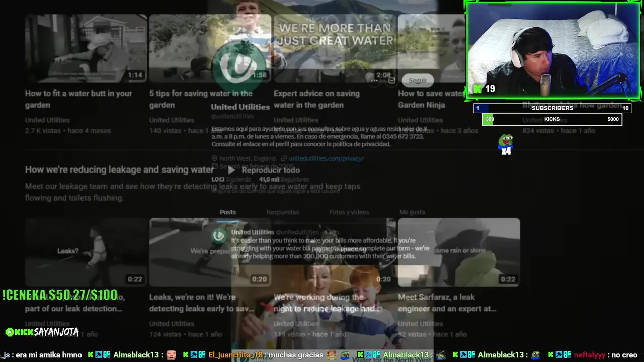Image resolution: width=644 pixels, height=362 pixels.
Task: Click the location pin by North West, England
Action: tap(215, 158)
